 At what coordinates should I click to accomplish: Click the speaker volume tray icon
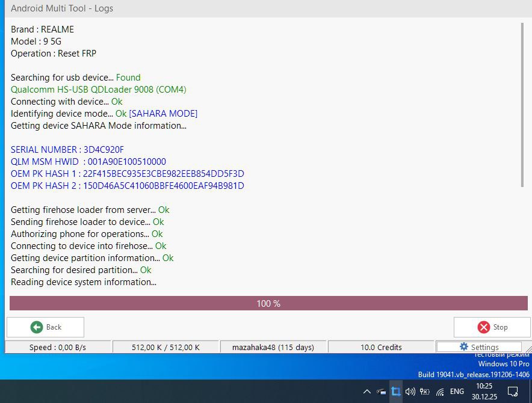click(410, 392)
